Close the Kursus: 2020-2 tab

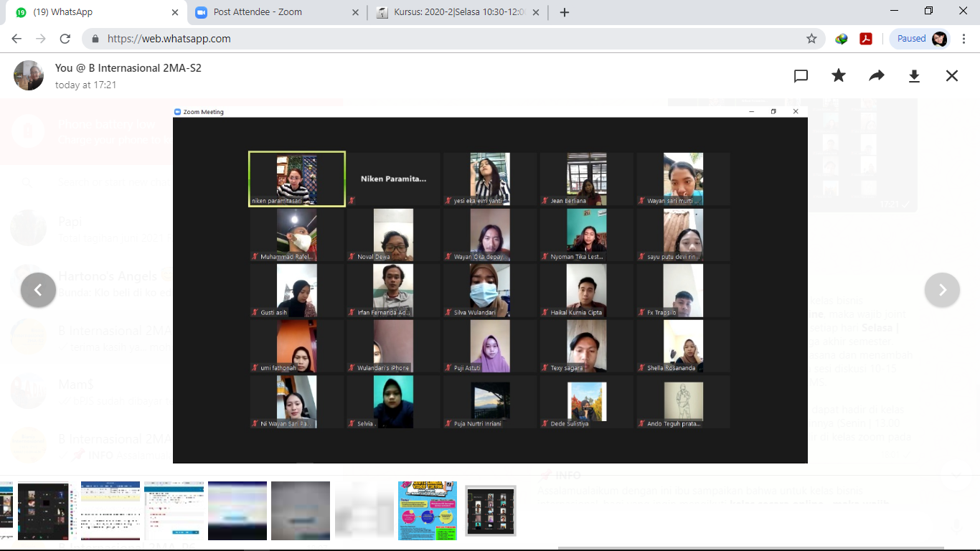click(537, 12)
